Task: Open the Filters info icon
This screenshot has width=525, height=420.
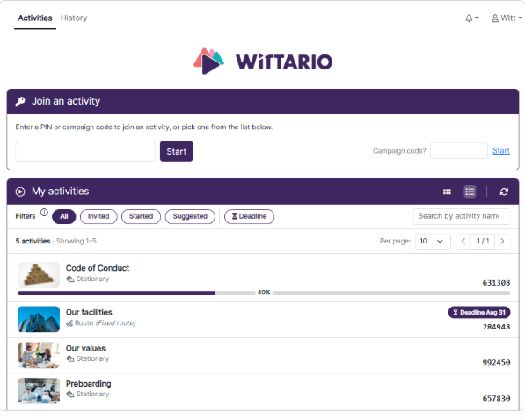Action: coord(44,212)
